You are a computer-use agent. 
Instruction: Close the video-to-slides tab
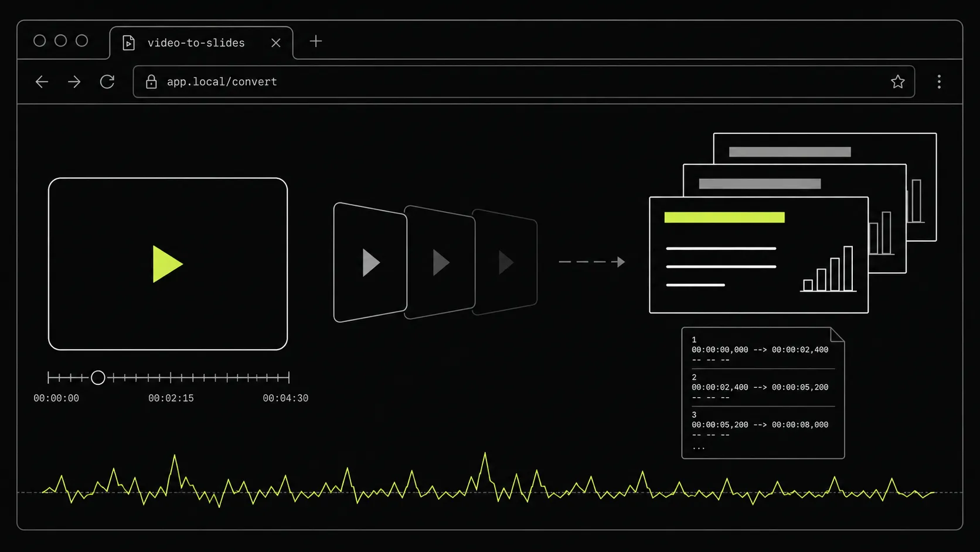pyautogui.click(x=276, y=43)
